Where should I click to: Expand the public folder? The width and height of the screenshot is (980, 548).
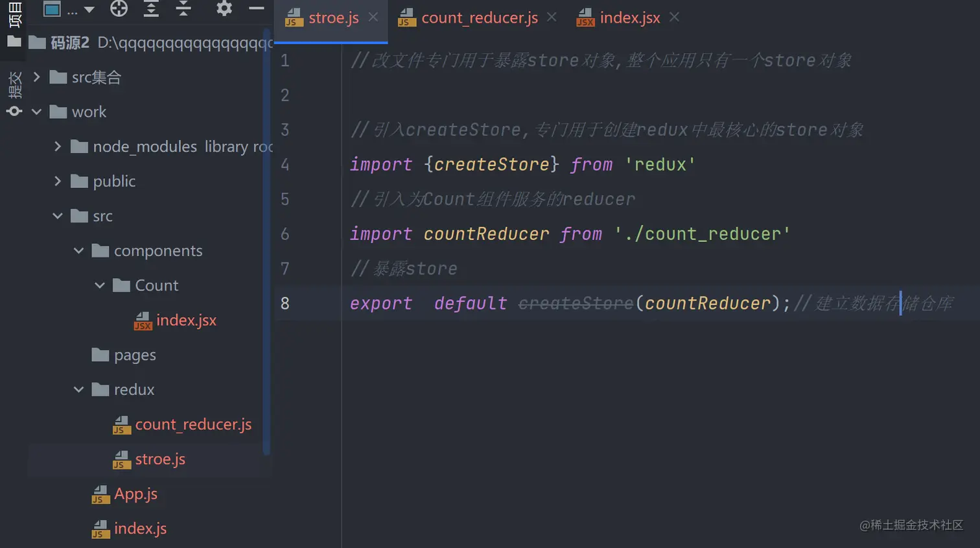pos(58,181)
